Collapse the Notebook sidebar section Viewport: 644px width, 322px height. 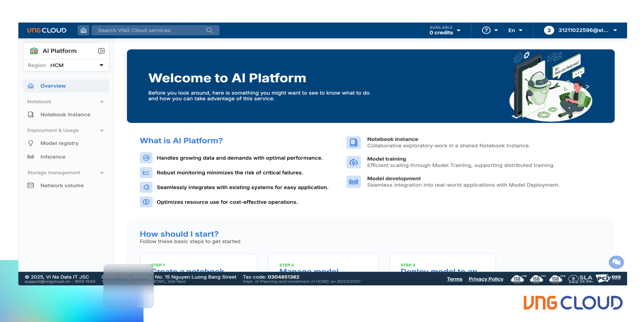point(102,102)
